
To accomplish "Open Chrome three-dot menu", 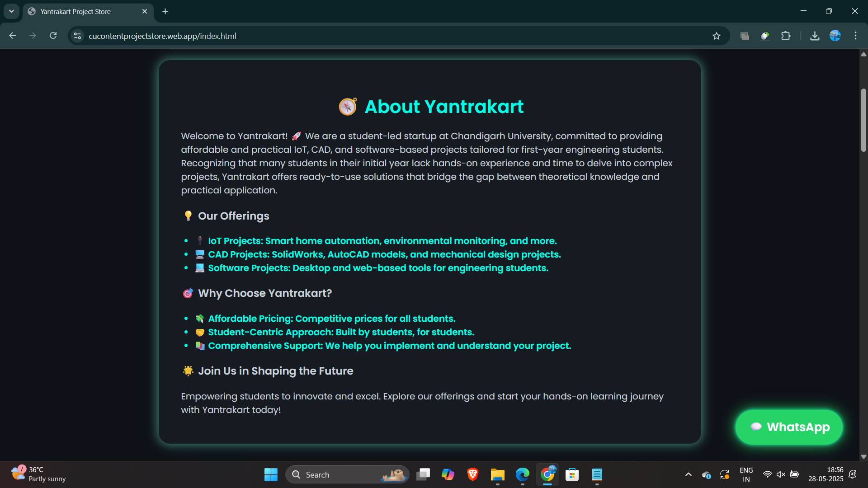I will [855, 36].
